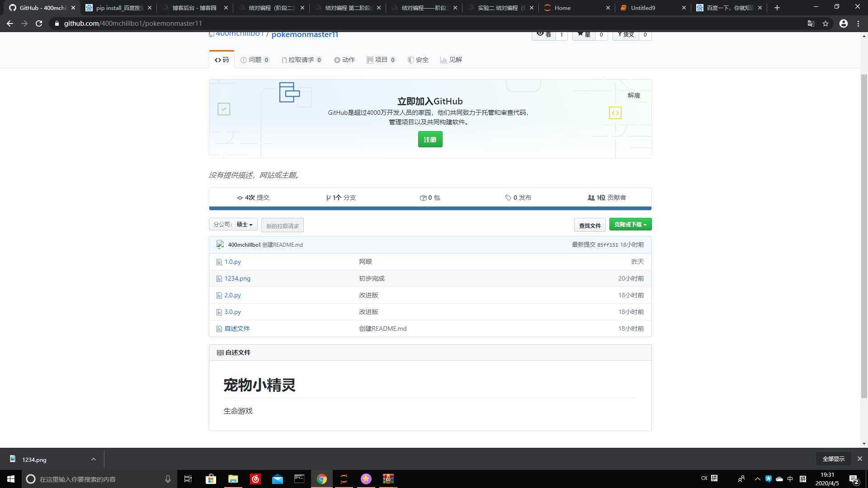Open the action center notifications icon
868x488 pixels.
click(x=854, y=479)
